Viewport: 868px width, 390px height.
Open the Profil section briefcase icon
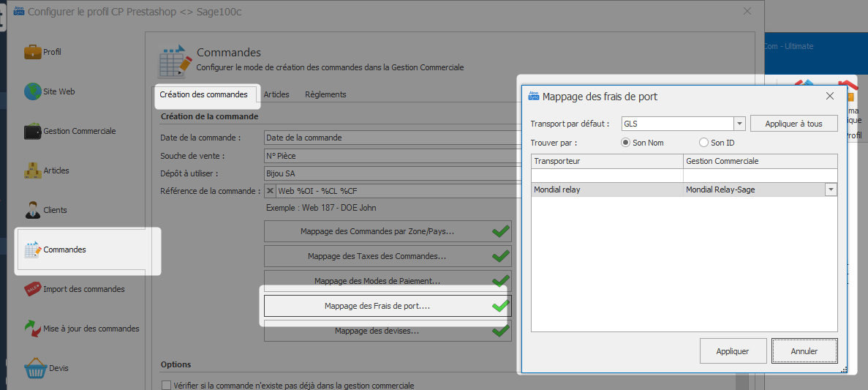(x=33, y=52)
